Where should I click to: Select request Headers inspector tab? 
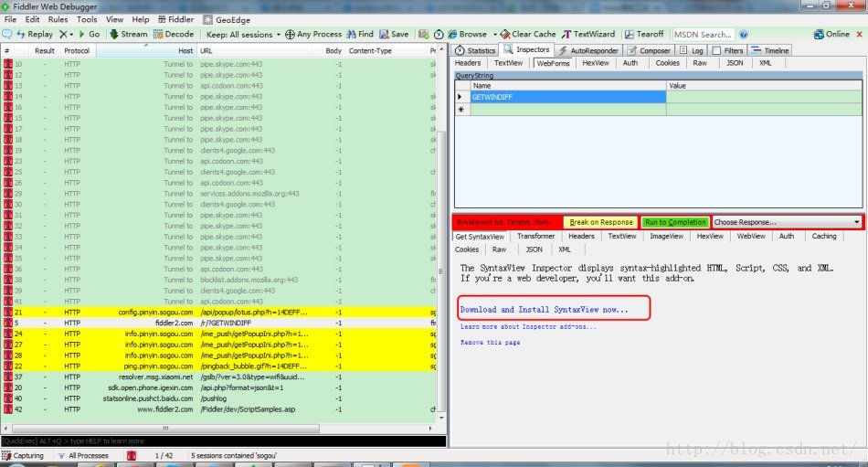(x=468, y=63)
